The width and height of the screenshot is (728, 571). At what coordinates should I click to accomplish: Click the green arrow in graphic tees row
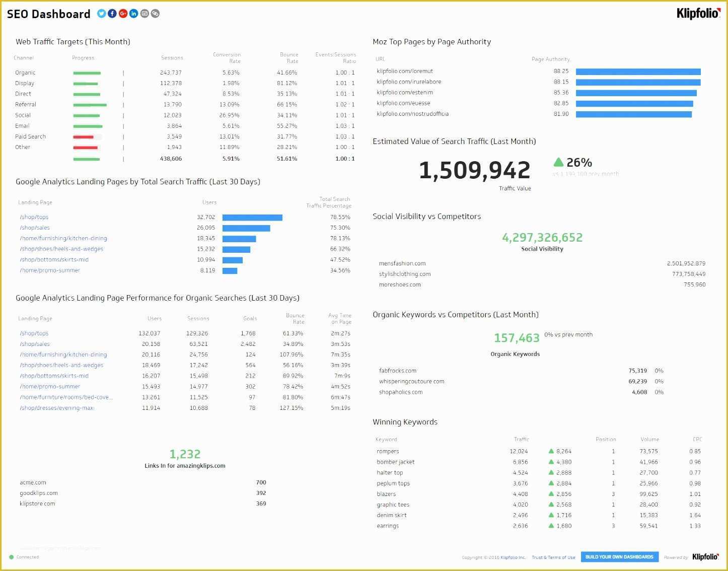pos(551,505)
